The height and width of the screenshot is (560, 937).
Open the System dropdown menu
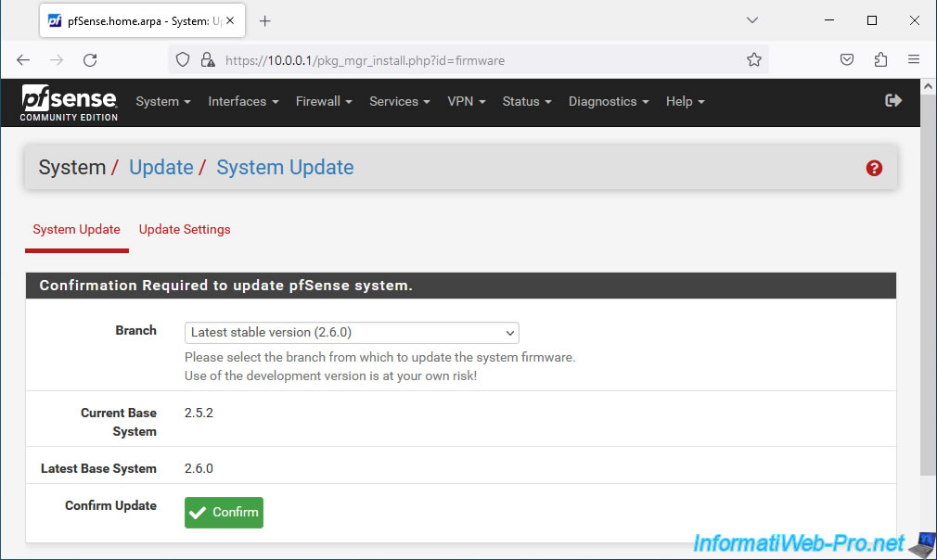pyautogui.click(x=163, y=101)
